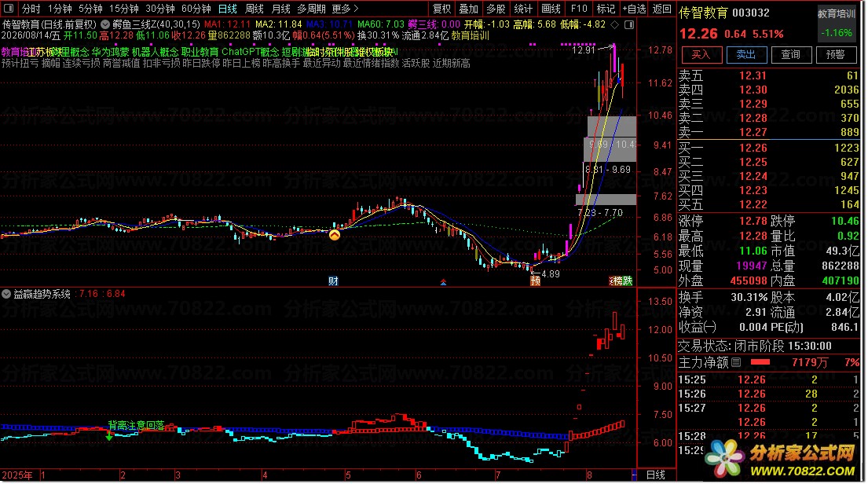Click the stock name 传智教育 003032
This screenshot has width=868, height=484.
[724, 13]
